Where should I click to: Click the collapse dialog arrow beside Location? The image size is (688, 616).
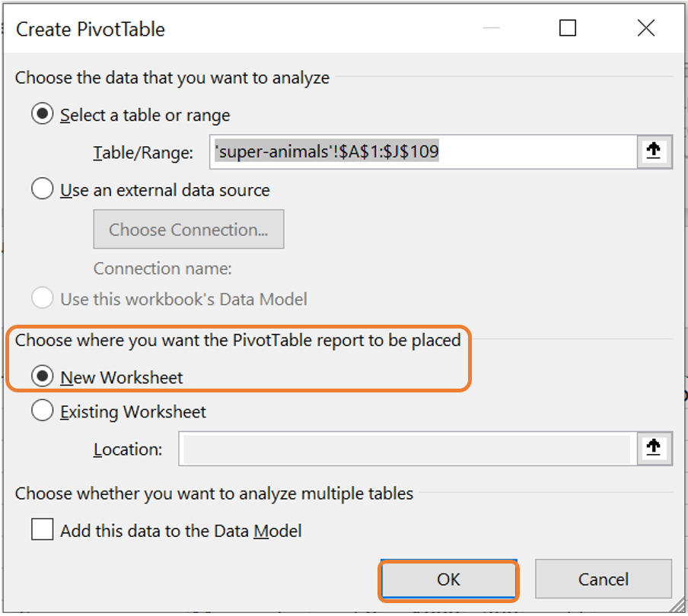tap(654, 448)
